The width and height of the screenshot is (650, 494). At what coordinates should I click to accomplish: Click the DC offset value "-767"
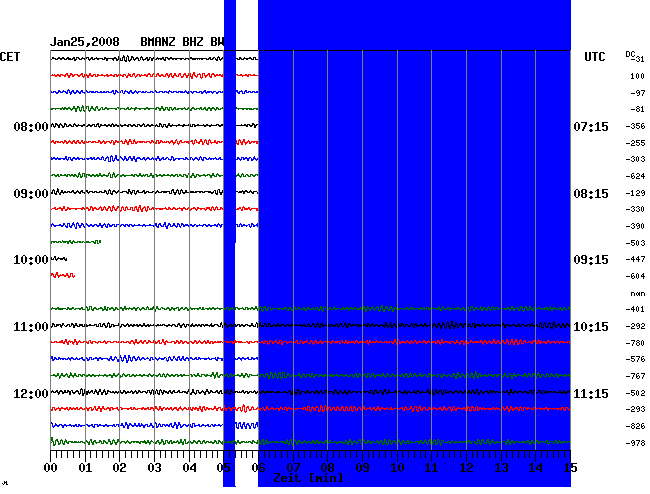click(635, 376)
